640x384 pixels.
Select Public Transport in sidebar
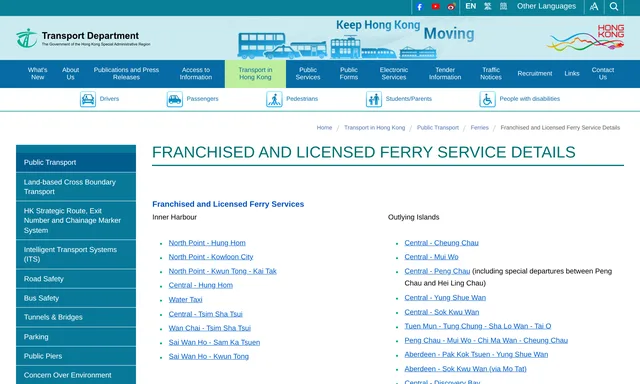[x=76, y=162]
